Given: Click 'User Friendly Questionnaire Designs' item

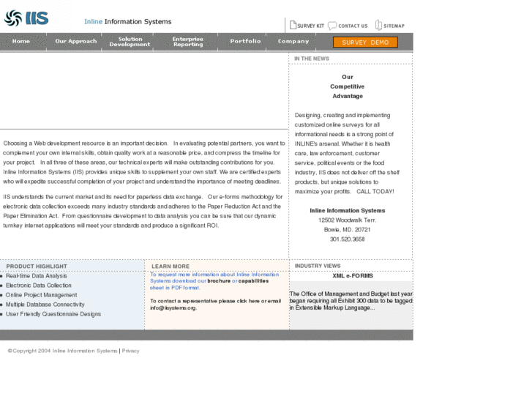Looking at the screenshot, I should 53,314.
